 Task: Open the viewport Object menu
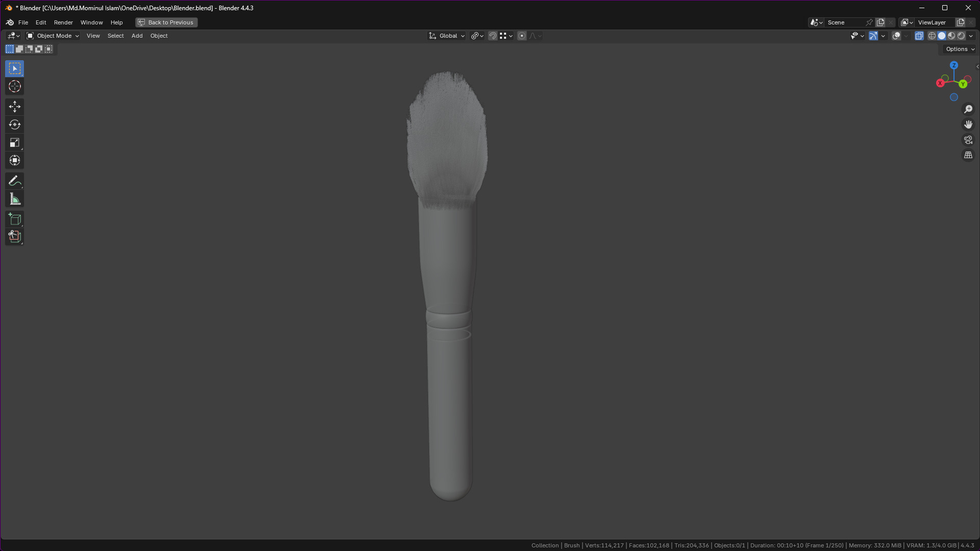(x=159, y=36)
